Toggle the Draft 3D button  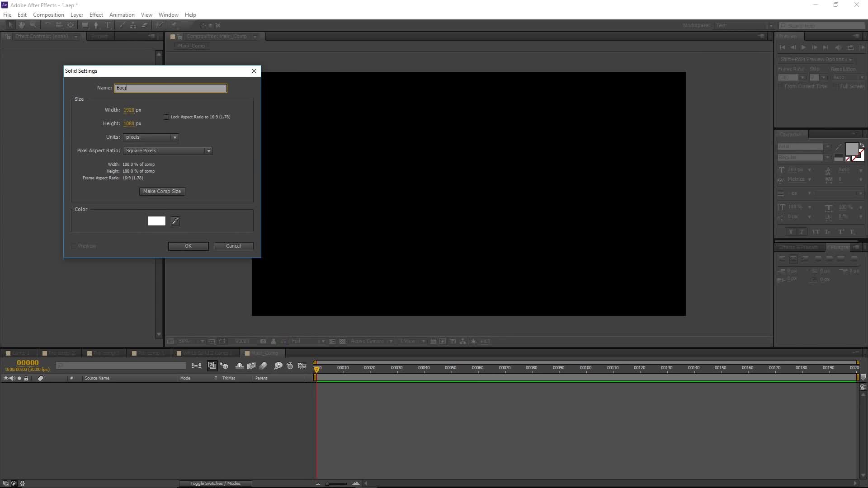point(224,366)
